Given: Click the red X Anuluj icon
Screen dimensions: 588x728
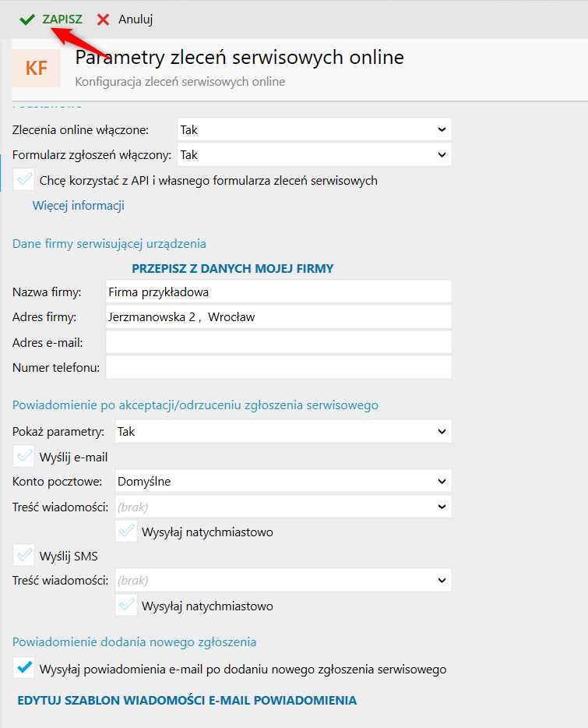Looking at the screenshot, I should tap(103, 19).
